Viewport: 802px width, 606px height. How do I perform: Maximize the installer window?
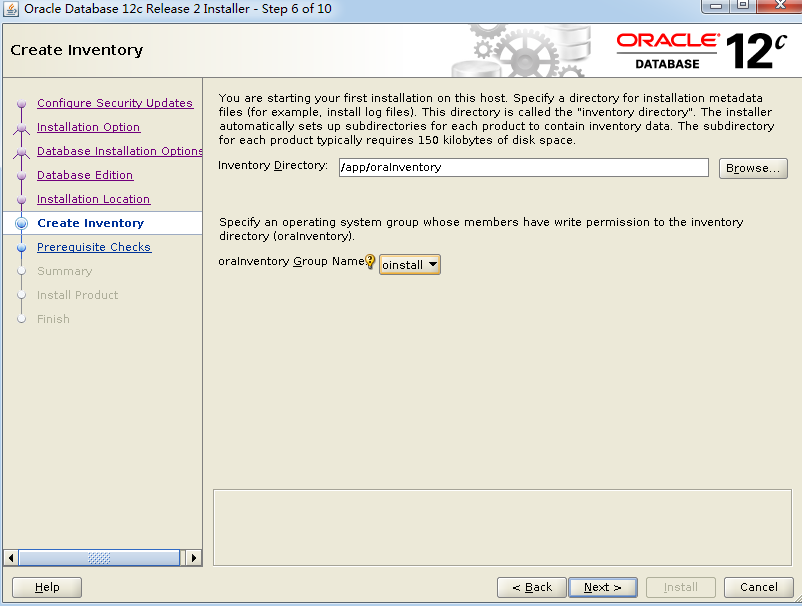(743, 6)
